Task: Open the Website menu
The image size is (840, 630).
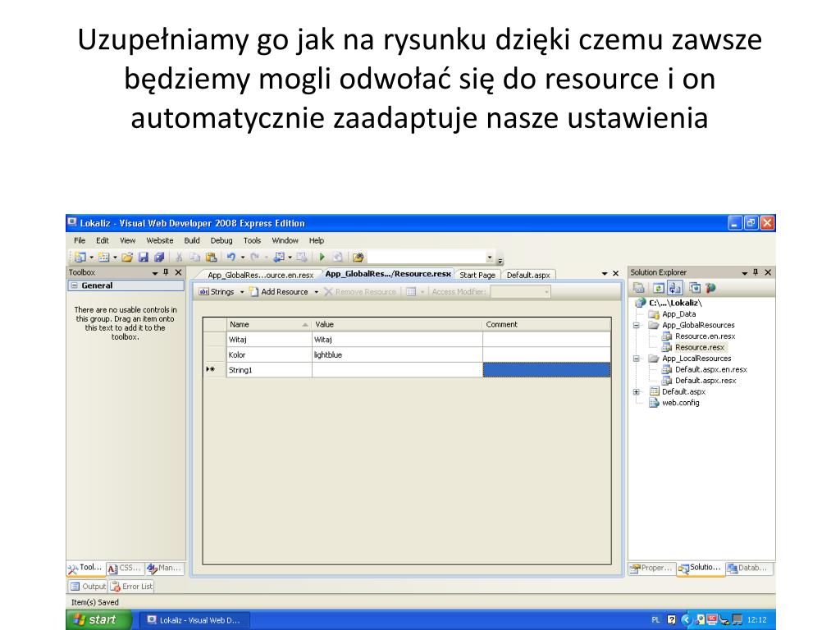Action: 160,240
